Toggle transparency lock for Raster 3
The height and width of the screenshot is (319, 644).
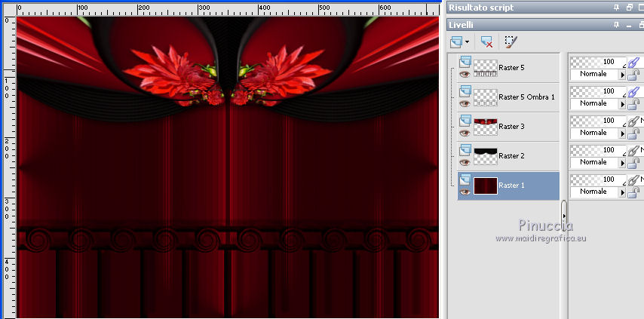633,133
